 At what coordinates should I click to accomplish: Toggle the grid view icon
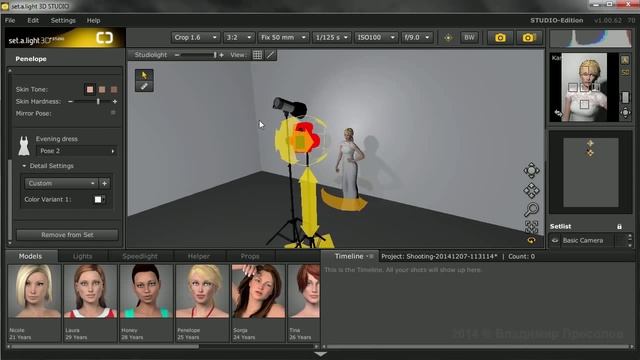pyautogui.click(x=257, y=55)
